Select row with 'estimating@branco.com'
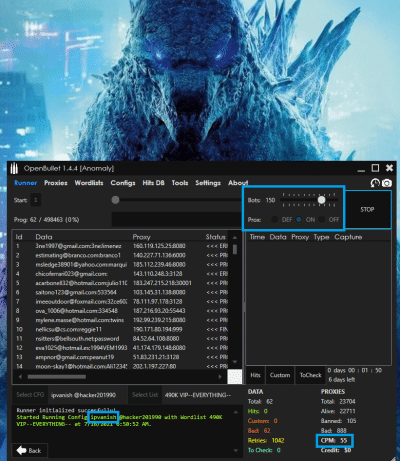 (x=121, y=255)
